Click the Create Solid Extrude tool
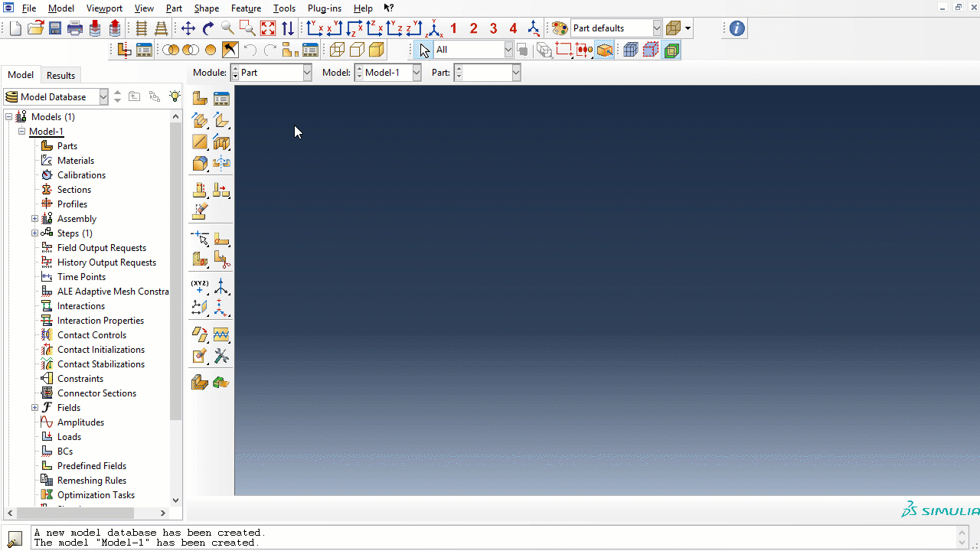The image size is (980, 551). pyautogui.click(x=200, y=120)
